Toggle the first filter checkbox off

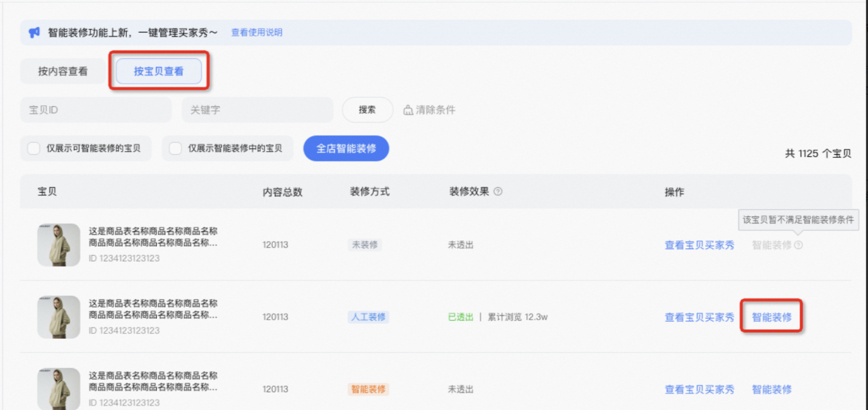click(x=33, y=148)
